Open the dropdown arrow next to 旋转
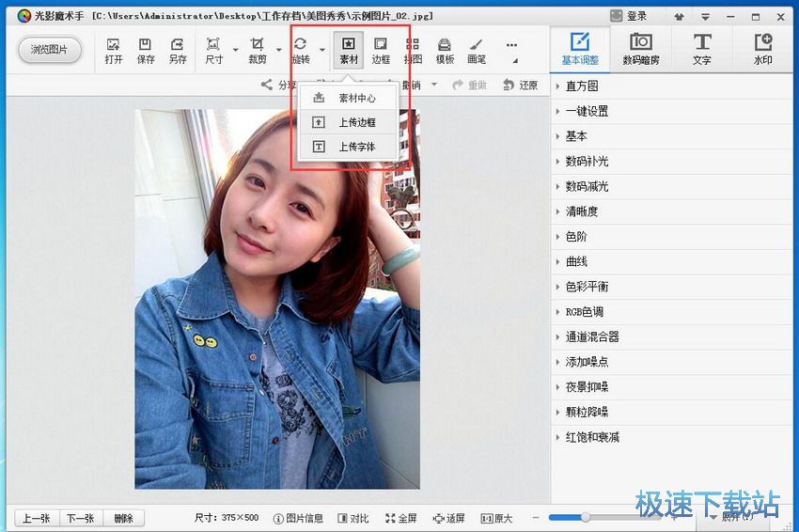The width and height of the screenshot is (799, 532). point(322,50)
